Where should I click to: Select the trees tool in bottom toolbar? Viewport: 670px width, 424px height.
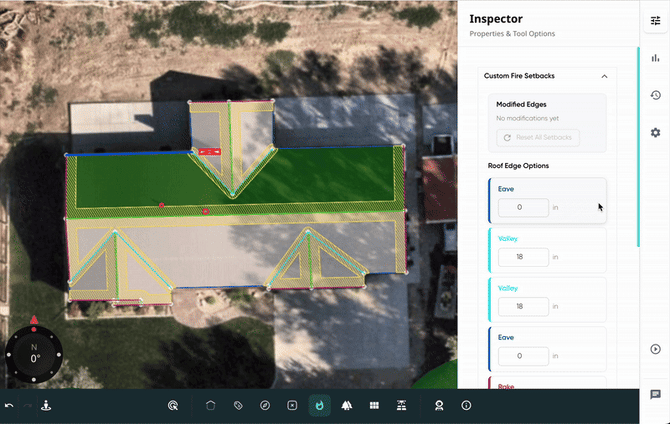click(x=346, y=405)
